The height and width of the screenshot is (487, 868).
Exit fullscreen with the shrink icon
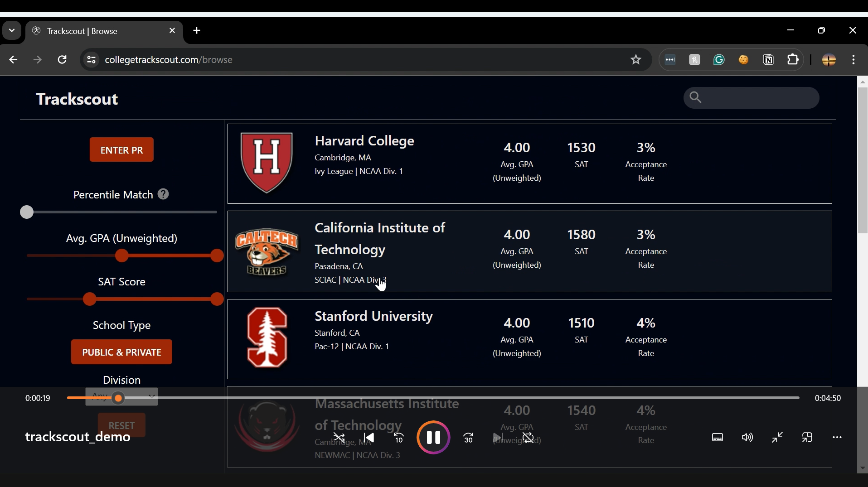778,438
